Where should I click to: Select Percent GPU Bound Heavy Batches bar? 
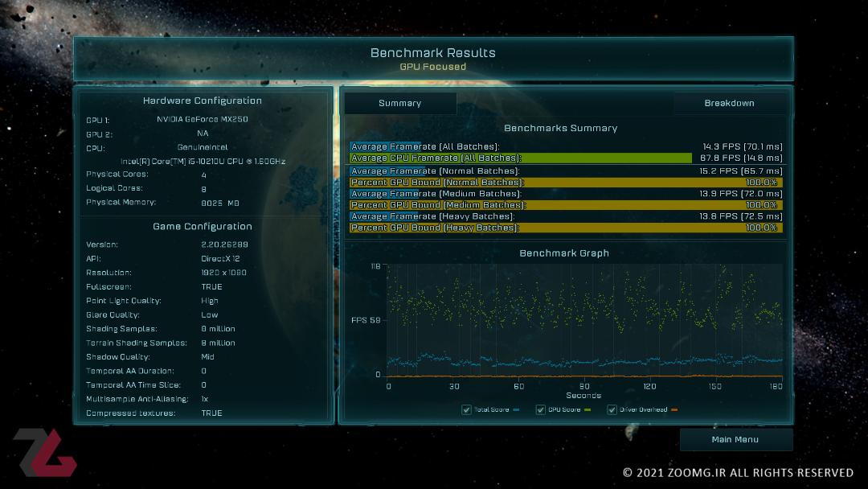tap(566, 228)
